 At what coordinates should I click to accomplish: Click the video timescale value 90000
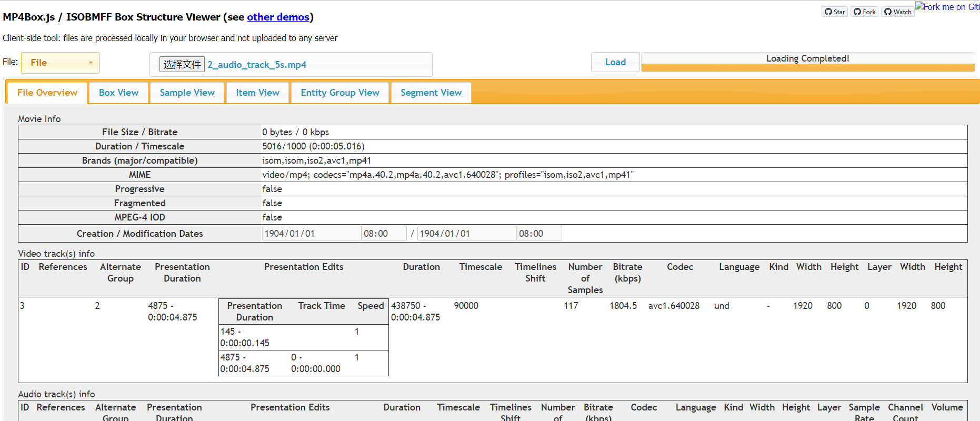[466, 306]
